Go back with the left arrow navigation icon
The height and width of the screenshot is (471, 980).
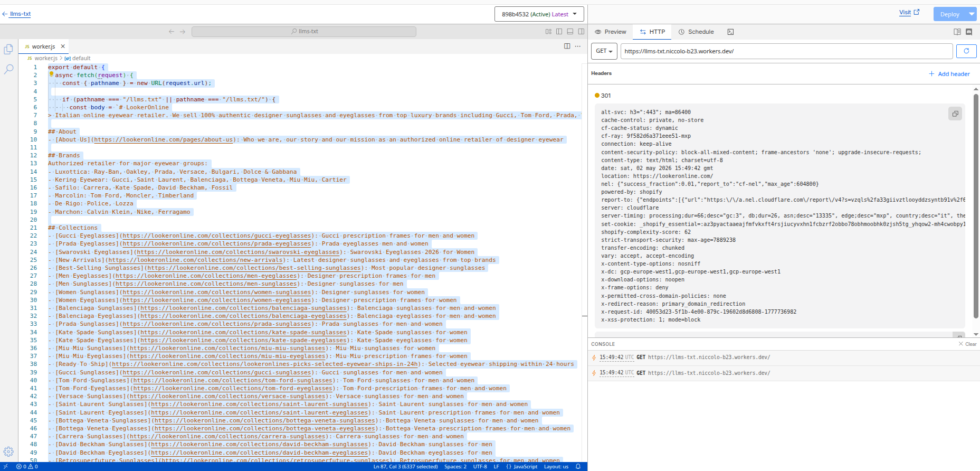pyautogui.click(x=172, y=32)
